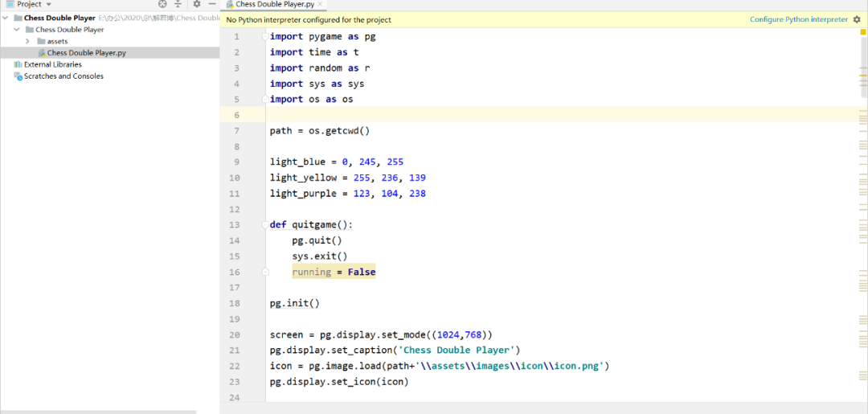Click highlighted 'running = False' statement
This screenshot has width=868, height=414.
point(334,273)
